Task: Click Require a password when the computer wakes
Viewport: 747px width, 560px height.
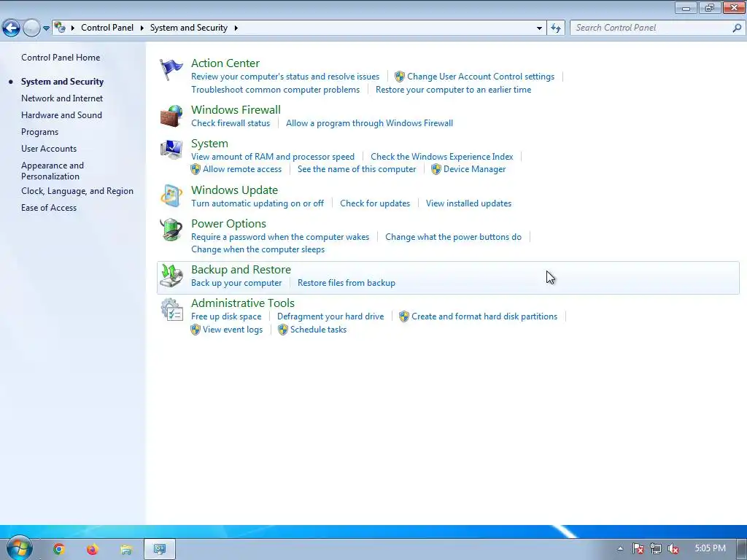Action: tap(280, 237)
